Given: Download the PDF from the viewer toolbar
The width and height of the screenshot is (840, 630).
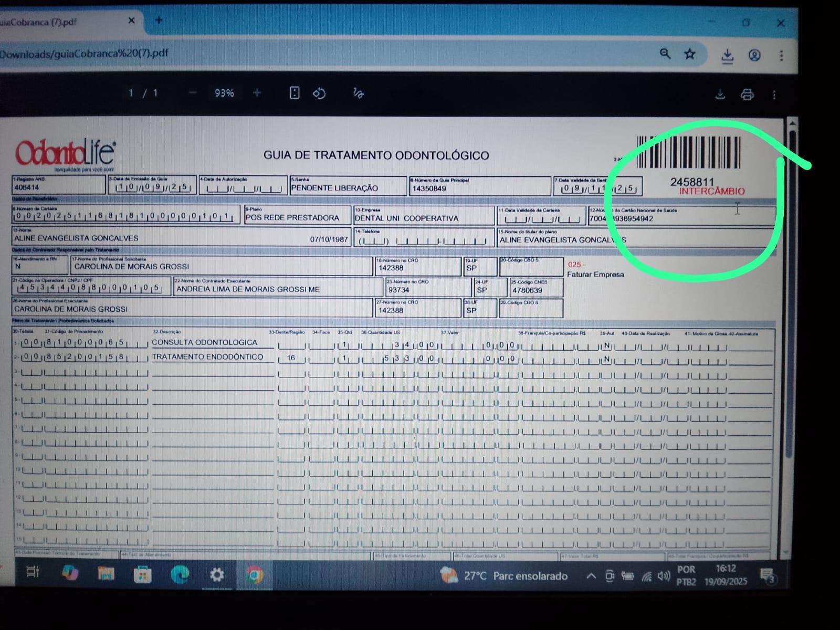Looking at the screenshot, I should pyautogui.click(x=720, y=94).
